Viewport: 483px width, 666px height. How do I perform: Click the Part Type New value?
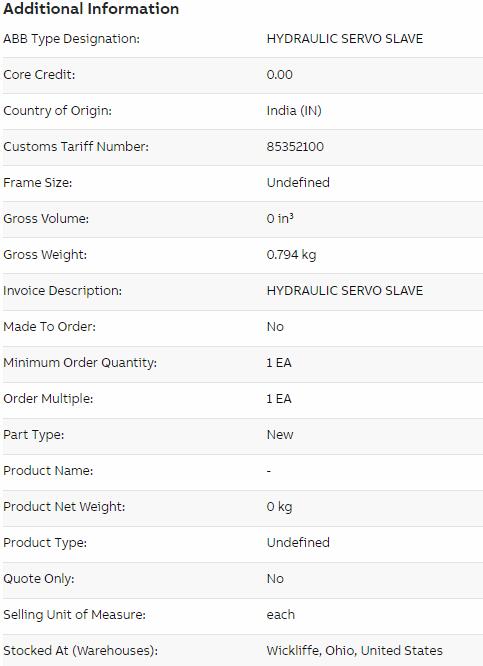[x=280, y=435]
